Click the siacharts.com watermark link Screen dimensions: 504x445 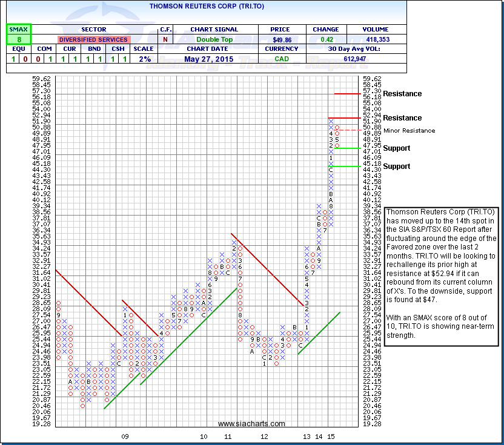[x=251, y=424]
